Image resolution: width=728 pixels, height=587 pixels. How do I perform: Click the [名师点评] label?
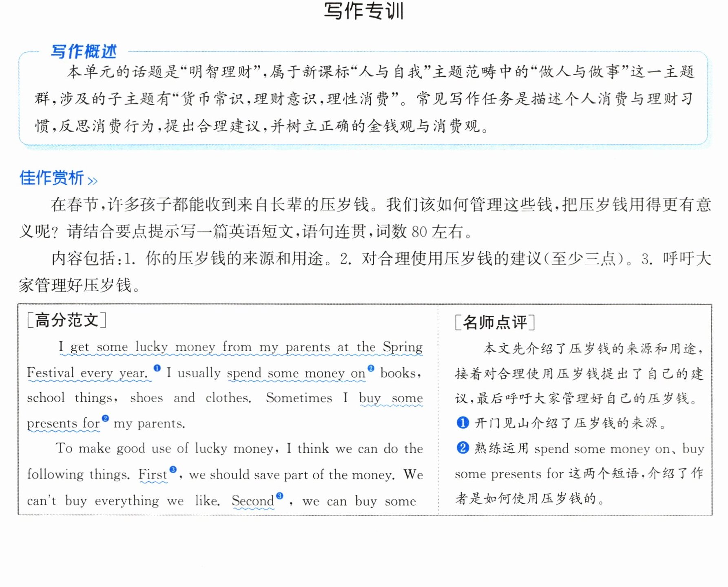495,322
